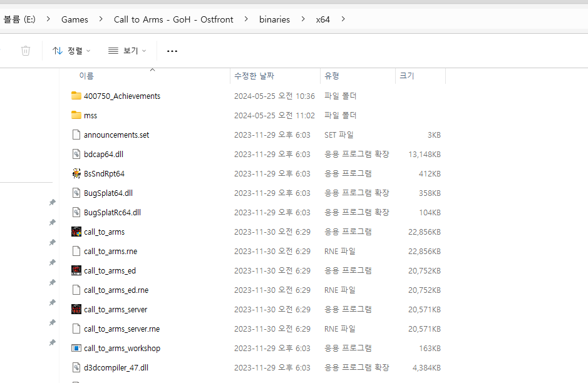Sort by 유형 column header
This screenshot has width=588, height=383.
(332, 76)
